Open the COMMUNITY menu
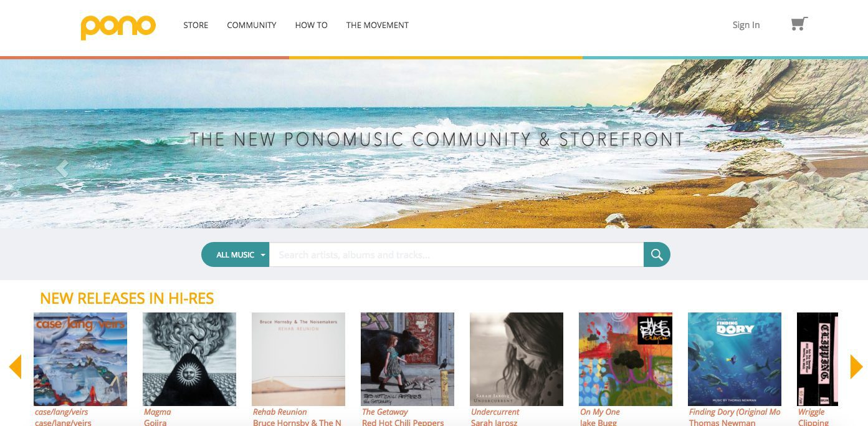Viewport: 868px width, 426px height. (252, 25)
